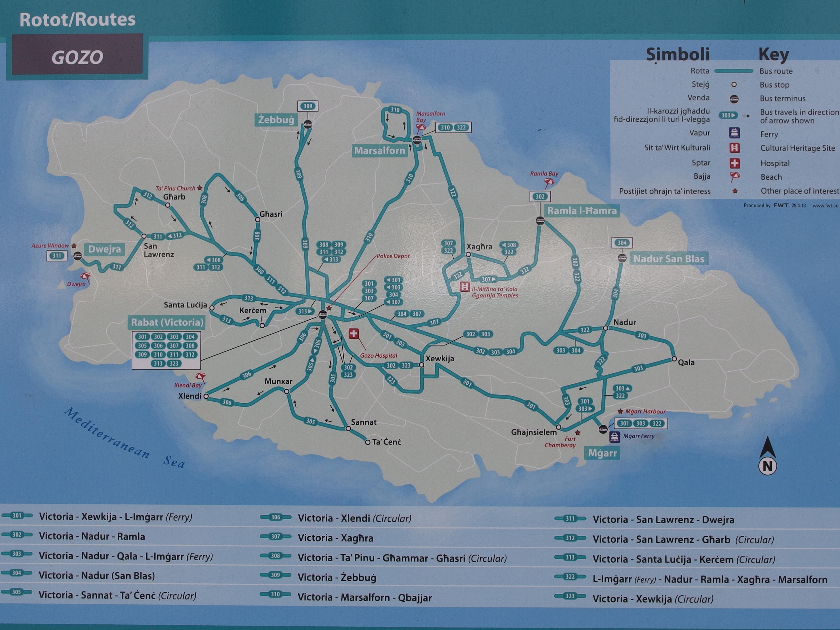Click the Ta' Pinu Church star marker
This screenshot has height=630, width=840.
click(200, 188)
